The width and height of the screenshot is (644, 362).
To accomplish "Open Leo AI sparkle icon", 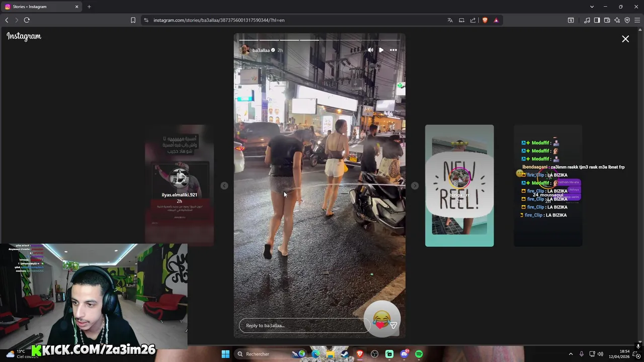I will point(617,20).
